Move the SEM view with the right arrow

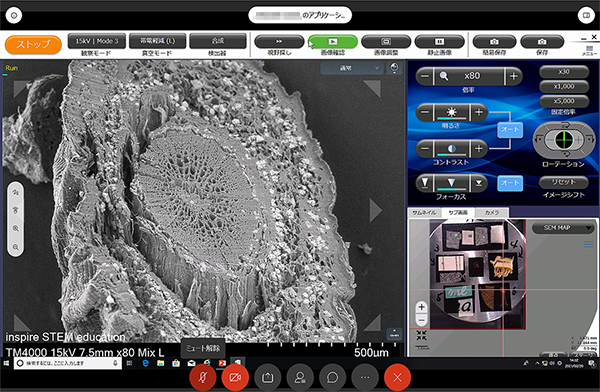(375, 210)
